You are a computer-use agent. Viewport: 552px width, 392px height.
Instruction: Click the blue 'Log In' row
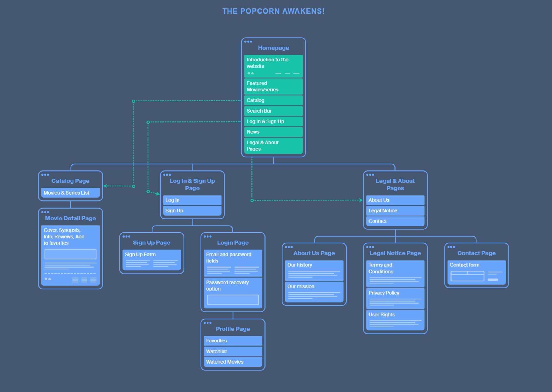[192, 200]
